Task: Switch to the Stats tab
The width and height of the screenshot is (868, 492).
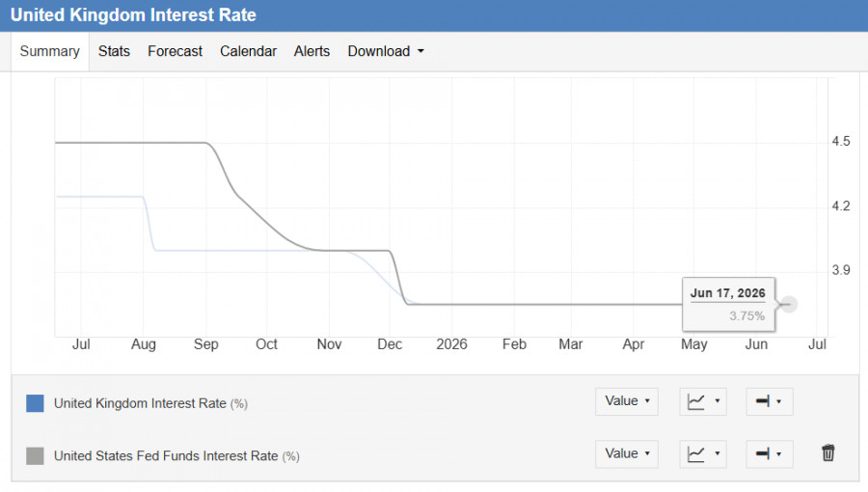Action: coord(114,51)
